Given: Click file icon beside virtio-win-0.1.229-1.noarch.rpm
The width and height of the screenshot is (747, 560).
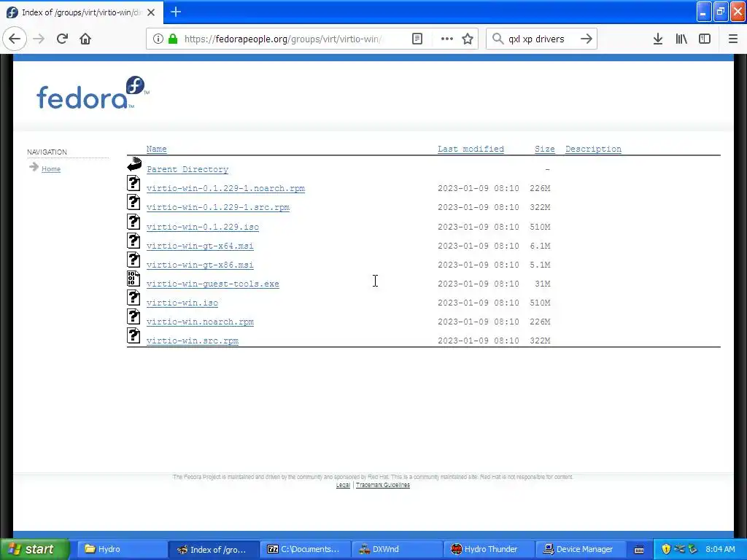Looking at the screenshot, I should click(133, 183).
